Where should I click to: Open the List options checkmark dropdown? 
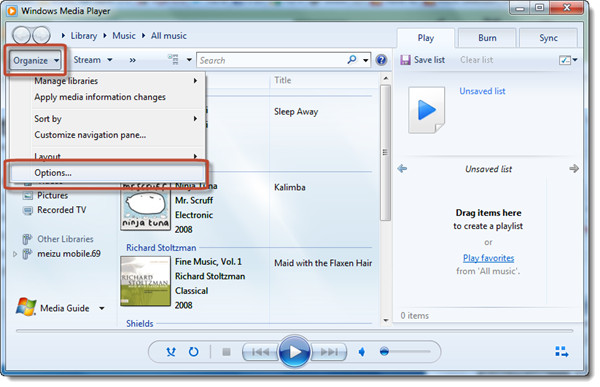click(x=568, y=60)
